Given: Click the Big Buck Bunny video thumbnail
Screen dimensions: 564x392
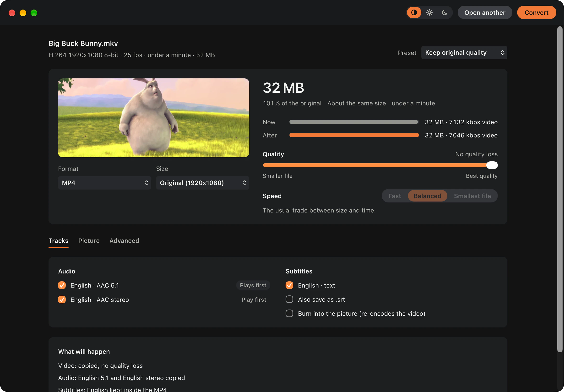Looking at the screenshot, I should 153,118.
